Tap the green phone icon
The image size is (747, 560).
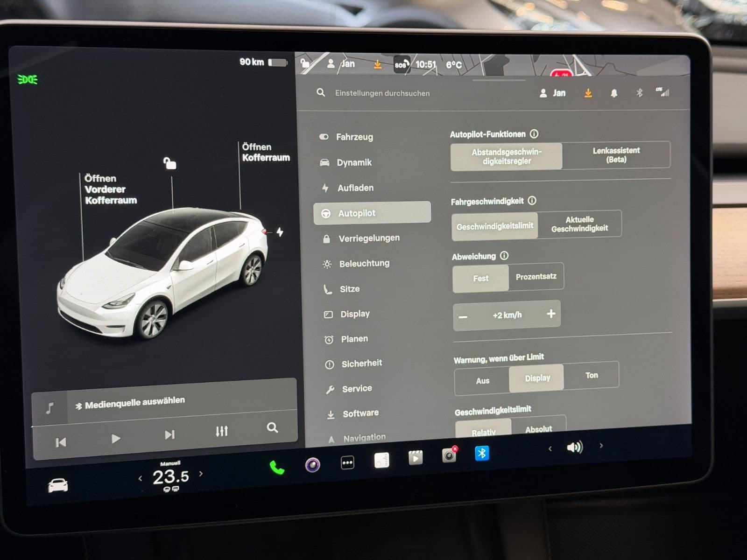tap(277, 467)
